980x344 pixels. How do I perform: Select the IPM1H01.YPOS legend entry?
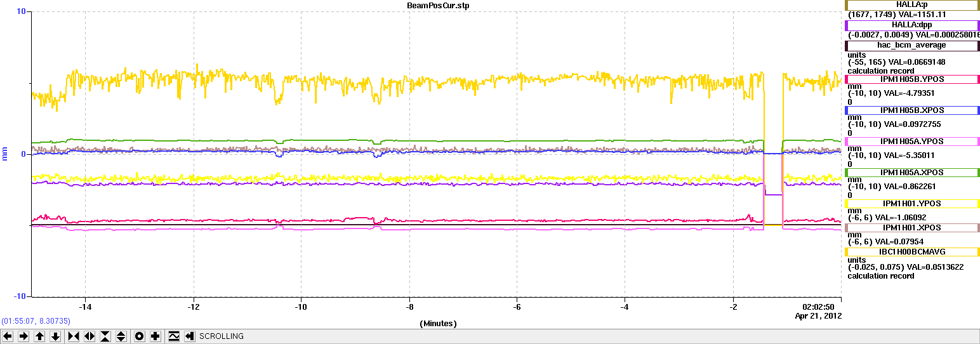pos(912,204)
